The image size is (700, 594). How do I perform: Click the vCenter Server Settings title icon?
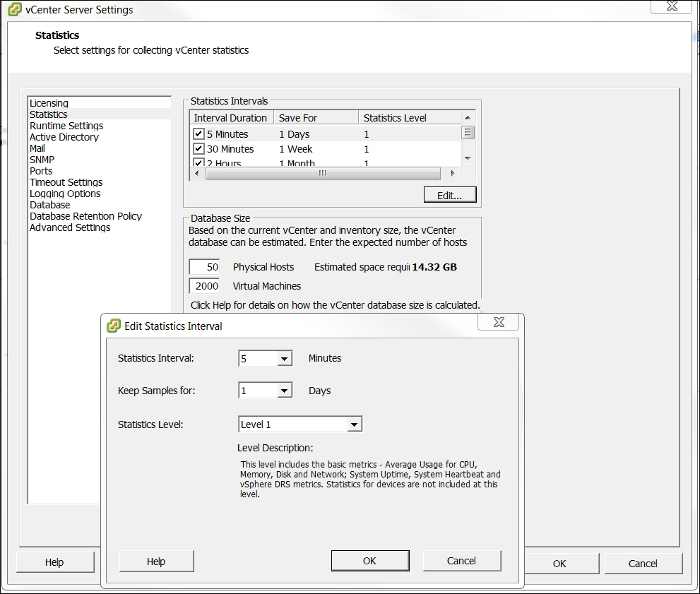click(15, 9)
